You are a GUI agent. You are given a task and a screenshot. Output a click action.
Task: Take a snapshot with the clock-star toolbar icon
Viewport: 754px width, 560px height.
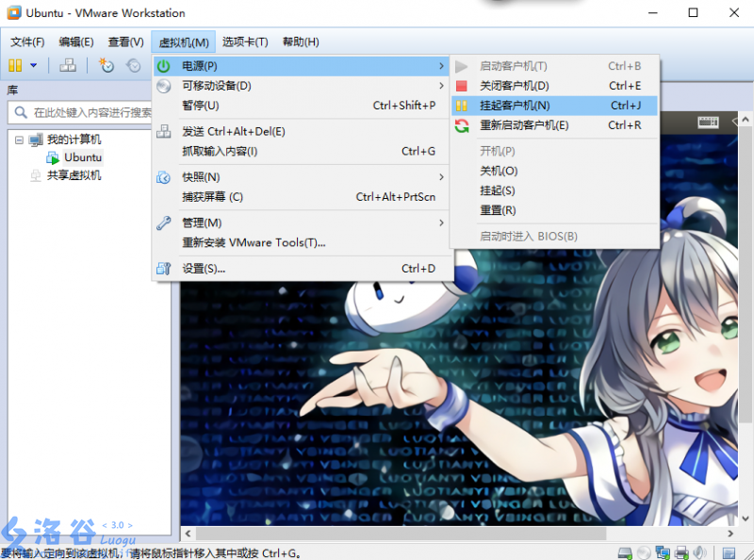pos(107,65)
